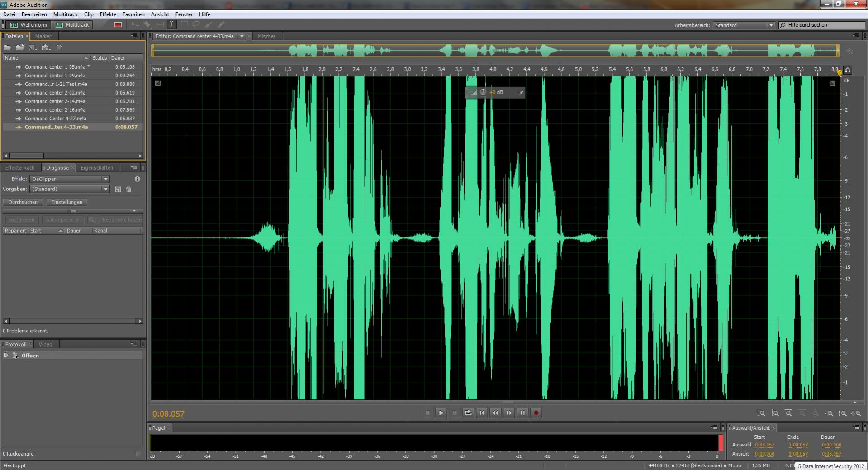Delete selected file with Dateien trash icon
The image size is (868, 470).
tap(59, 47)
